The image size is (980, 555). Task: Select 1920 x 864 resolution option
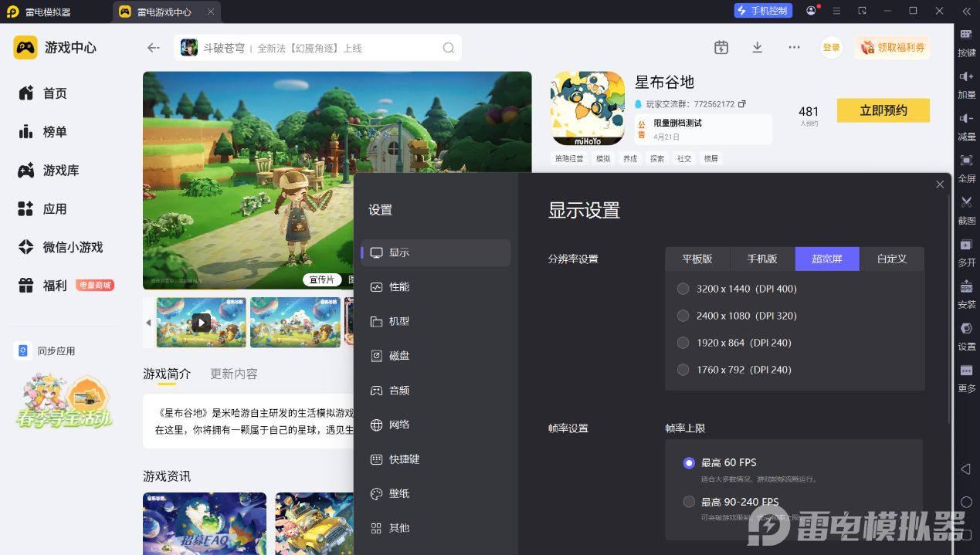[x=683, y=343]
